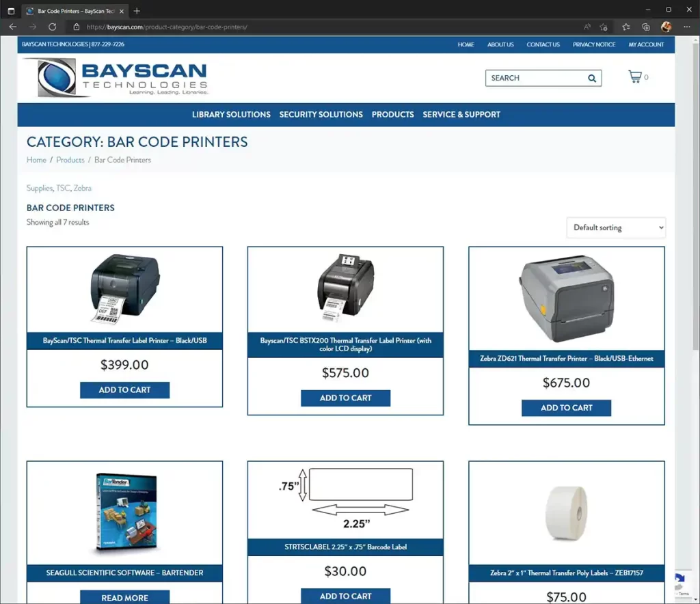Viewport: 700px width, 604px height.
Task: Click the read aloud icon in address bar
Action: tap(587, 27)
